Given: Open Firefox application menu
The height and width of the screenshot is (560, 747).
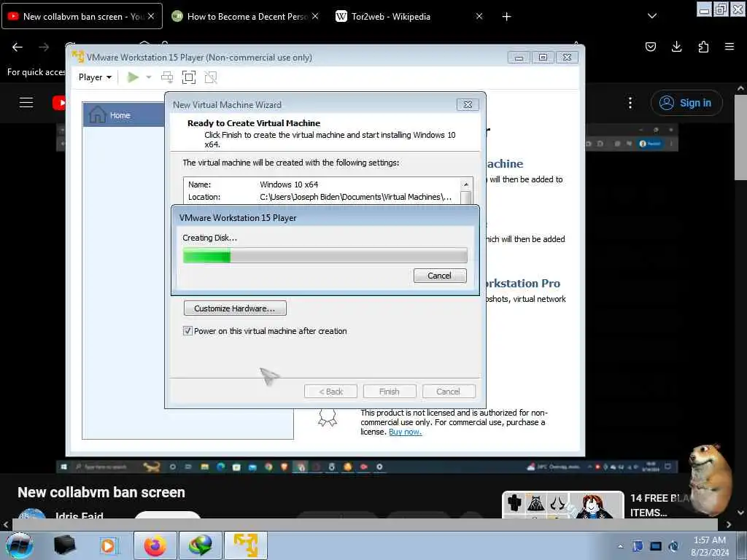Looking at the screenshot, I should (729, 47).
